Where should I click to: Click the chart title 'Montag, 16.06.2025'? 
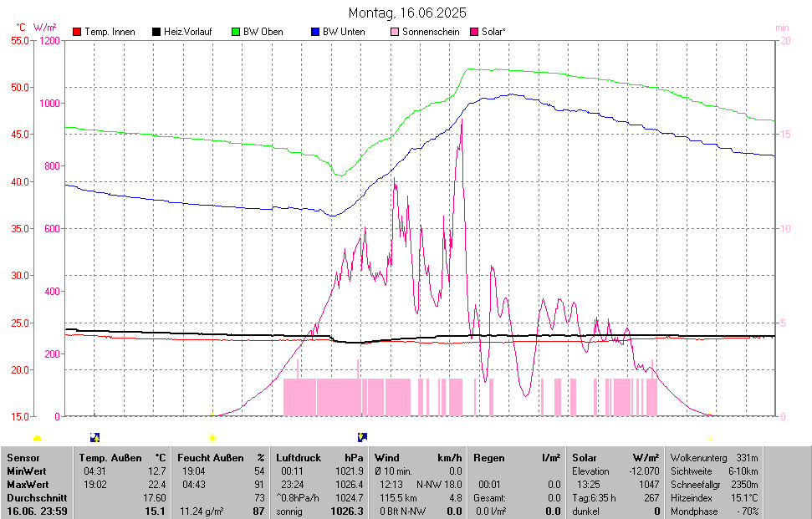(x=407, y=13)
